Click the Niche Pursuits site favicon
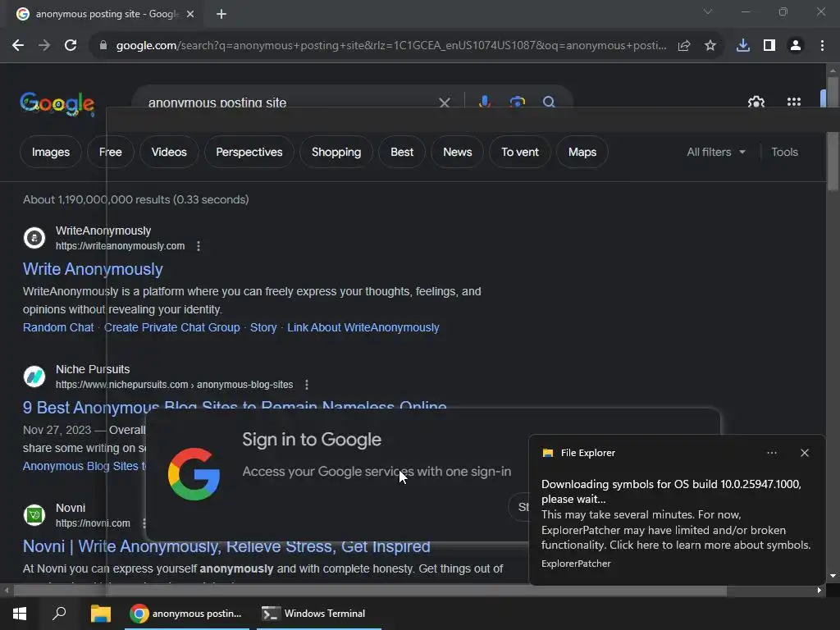 pos(34,376)
